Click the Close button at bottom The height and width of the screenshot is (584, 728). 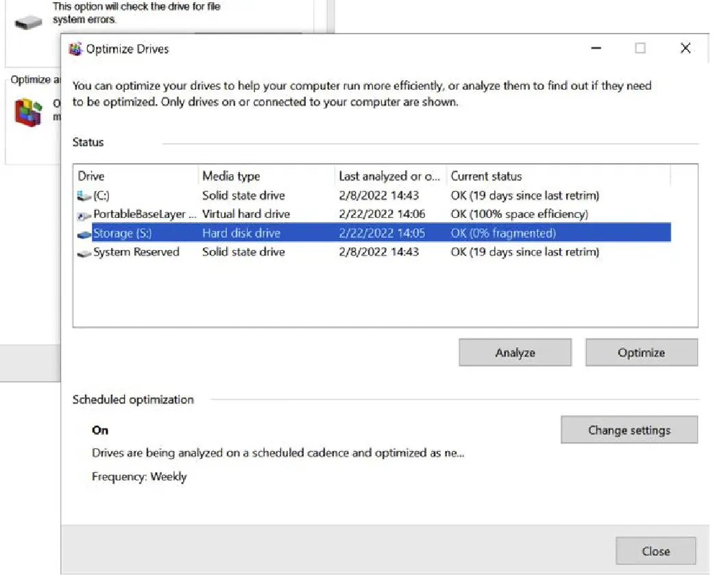pos(655,551)
